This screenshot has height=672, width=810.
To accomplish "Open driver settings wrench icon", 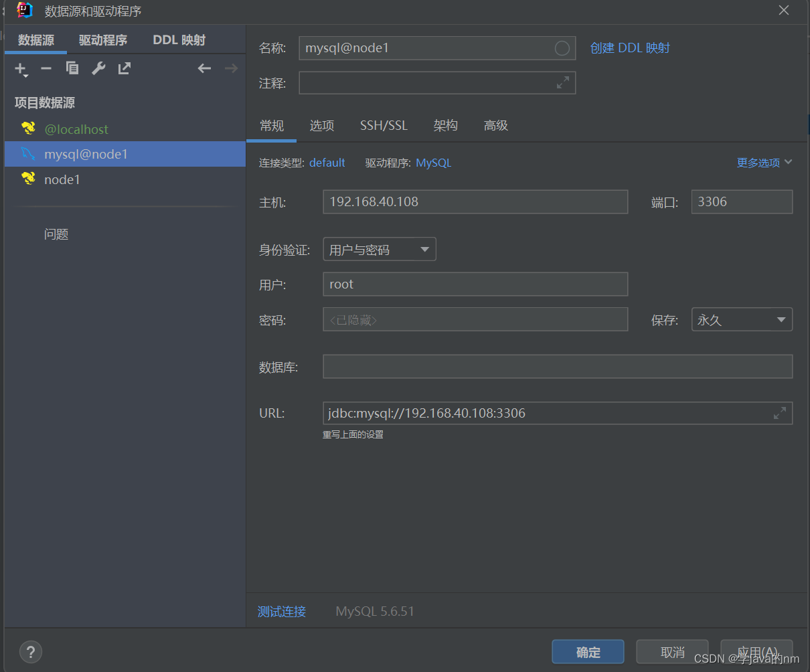I will tap(98, 68).
